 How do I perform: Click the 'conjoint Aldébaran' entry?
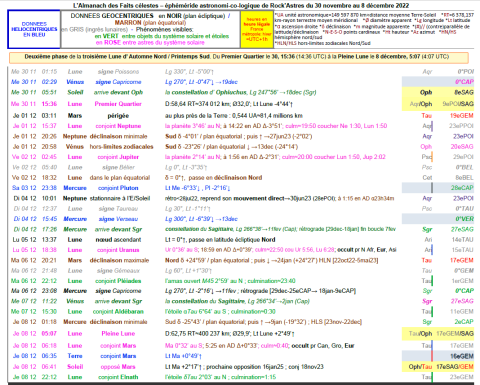pyautogui.click(x=118, y=312)
